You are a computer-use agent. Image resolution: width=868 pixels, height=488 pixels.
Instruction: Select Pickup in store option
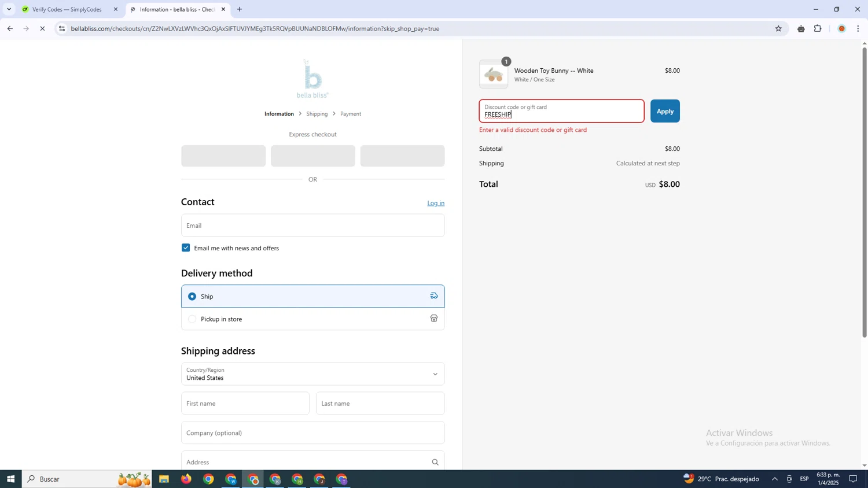click(x=312, y=319)
